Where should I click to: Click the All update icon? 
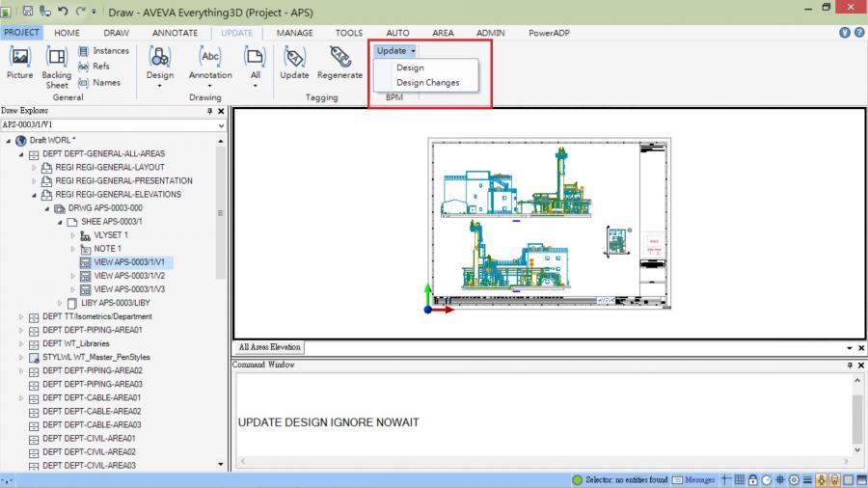[x=255, y=57]
